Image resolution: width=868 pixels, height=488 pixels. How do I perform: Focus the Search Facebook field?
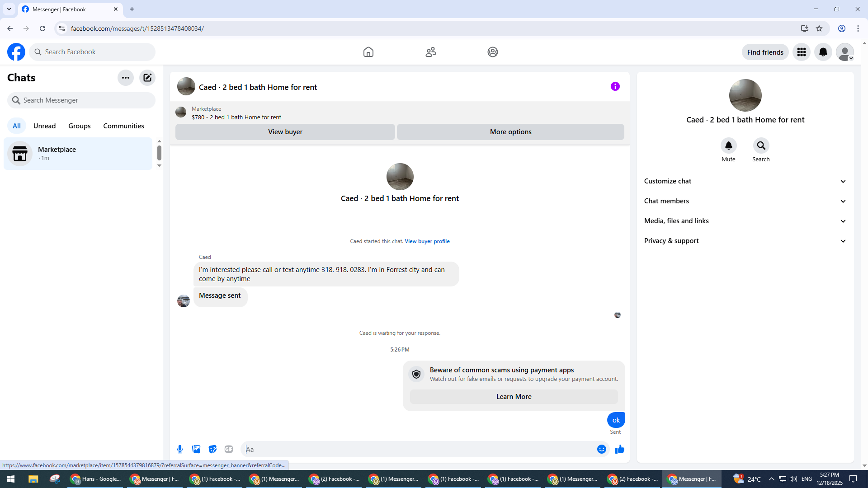pos(93,52)
